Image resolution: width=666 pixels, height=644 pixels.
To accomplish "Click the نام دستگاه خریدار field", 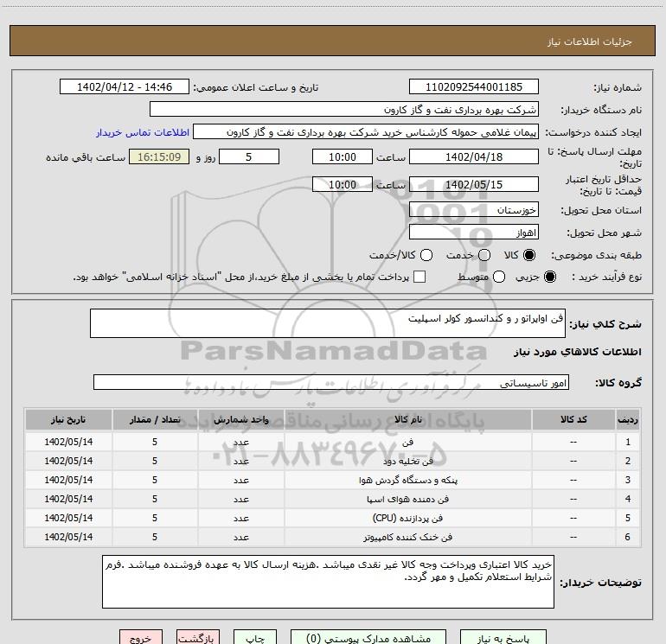I will (344, 109).
